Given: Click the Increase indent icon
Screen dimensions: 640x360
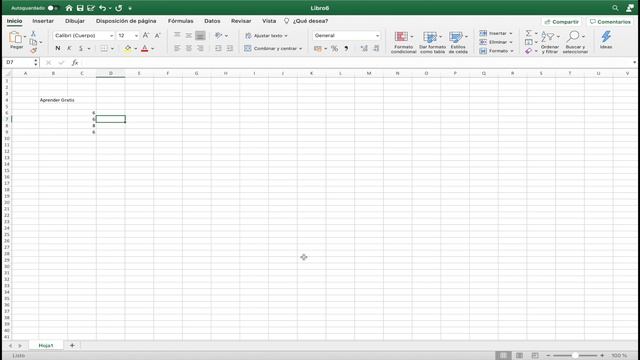Looking at the screenshot, I should click(x=230, y=48).
